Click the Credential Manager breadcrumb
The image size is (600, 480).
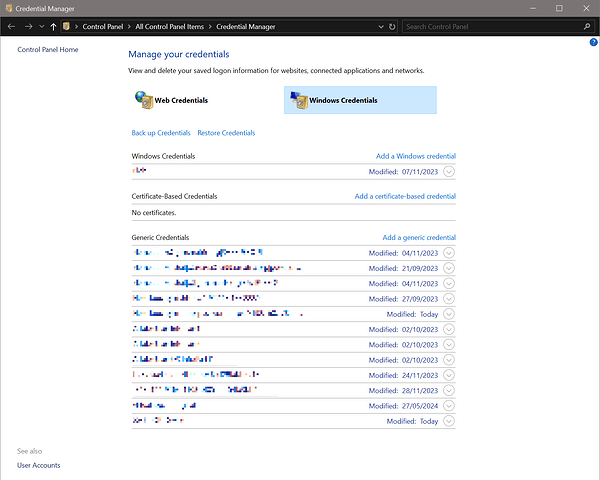246,27
